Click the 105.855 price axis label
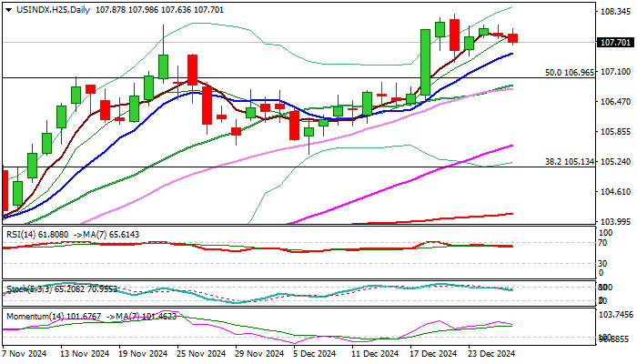Screen dimensions: 637x364 616,132
